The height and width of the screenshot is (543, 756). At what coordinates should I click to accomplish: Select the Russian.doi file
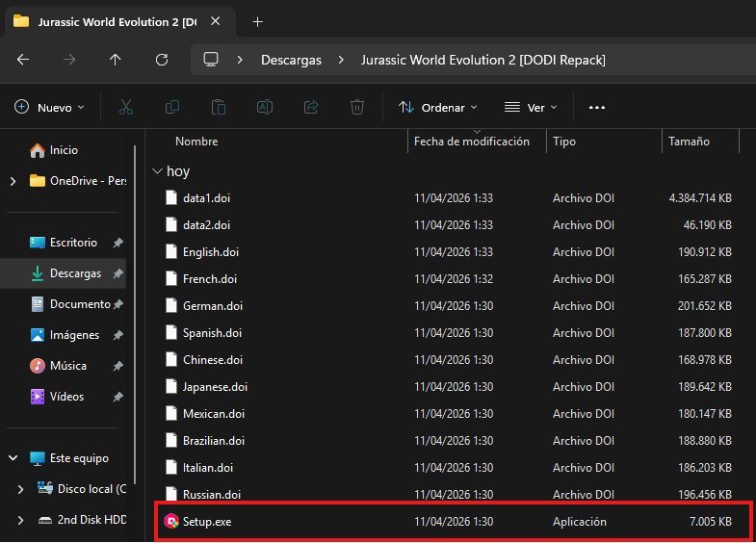[212, 495]
